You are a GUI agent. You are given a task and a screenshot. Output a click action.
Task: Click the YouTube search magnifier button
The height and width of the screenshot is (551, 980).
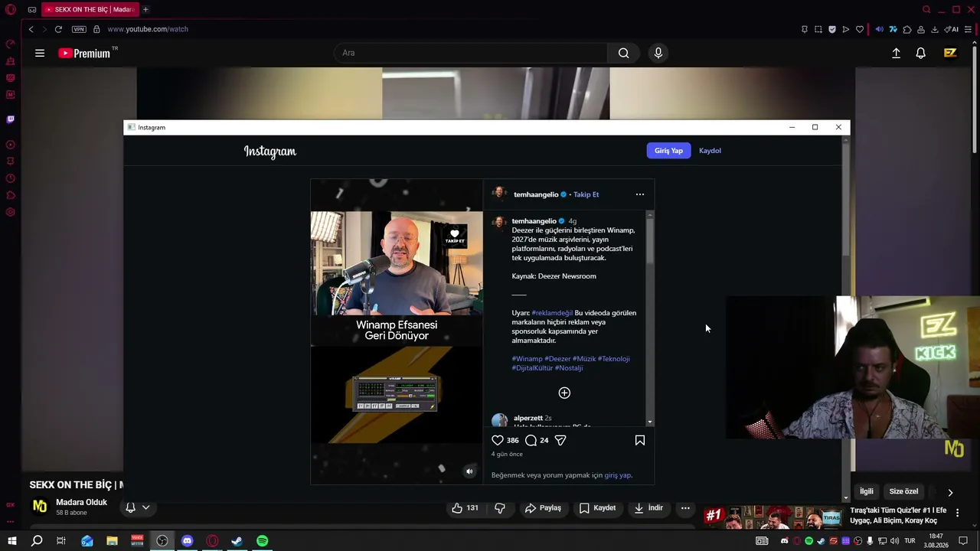coord(623,53)
